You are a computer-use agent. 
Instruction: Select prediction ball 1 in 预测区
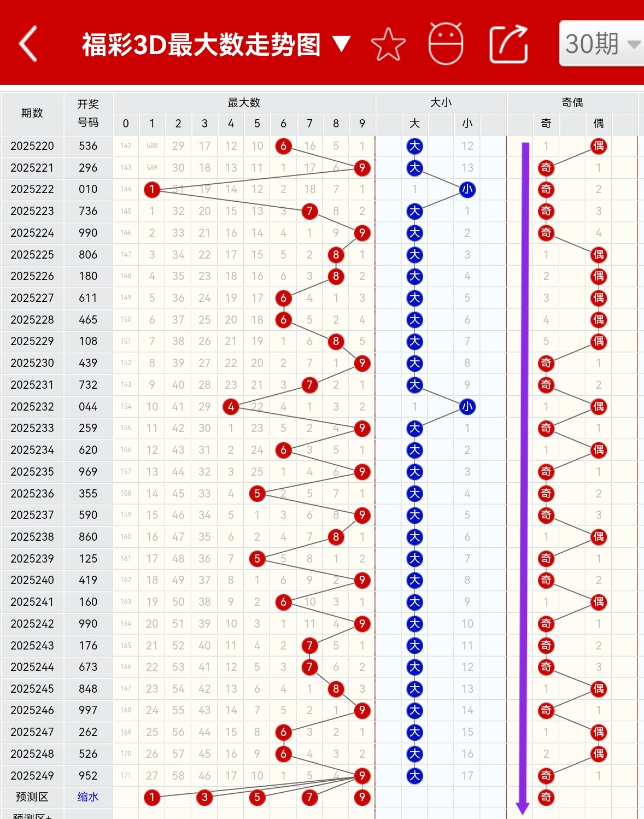(152, 797)
